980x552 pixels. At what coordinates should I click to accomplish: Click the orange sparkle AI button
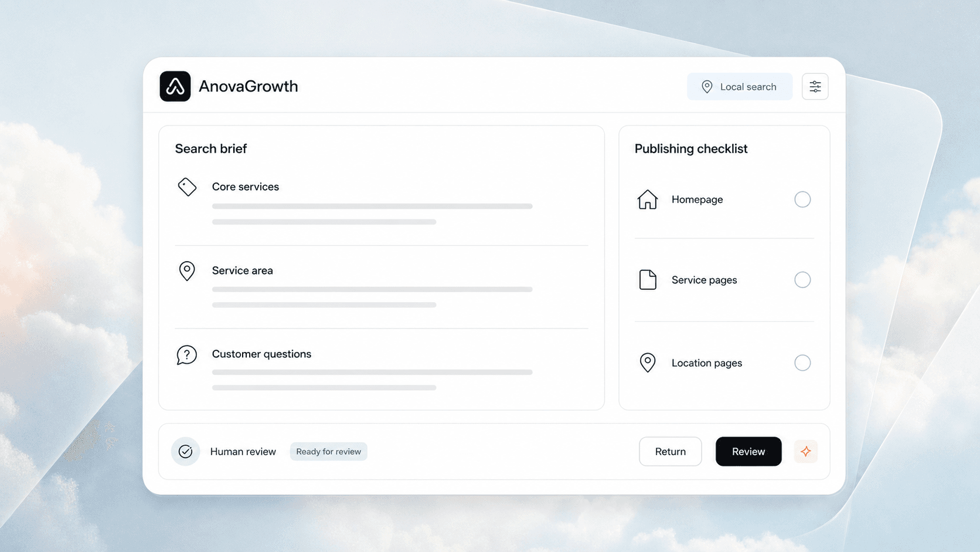pyautogui.click(x=806, y=452)
